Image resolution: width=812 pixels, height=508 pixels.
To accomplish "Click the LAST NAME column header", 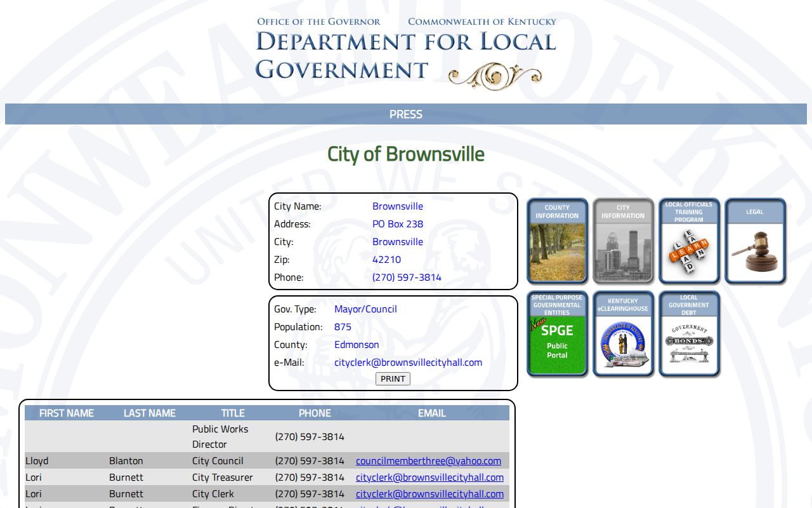I will [x=150, y=413].
